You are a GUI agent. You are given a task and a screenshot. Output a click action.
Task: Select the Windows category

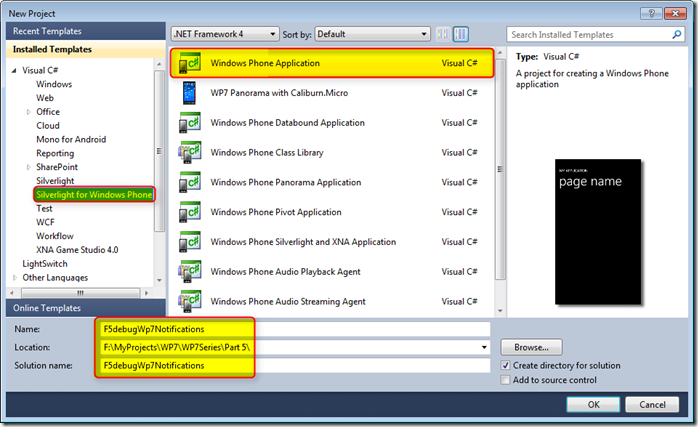pos(54,84)
